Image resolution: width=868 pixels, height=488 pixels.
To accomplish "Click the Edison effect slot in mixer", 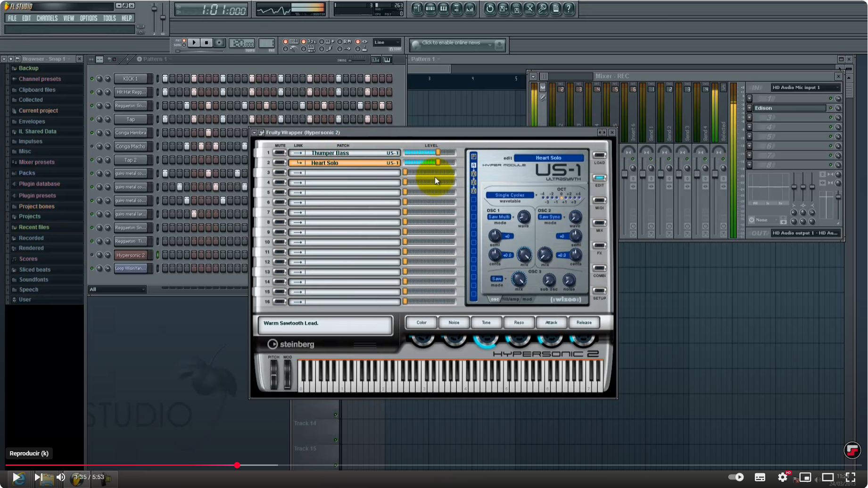I will click(x=790, y=108).
